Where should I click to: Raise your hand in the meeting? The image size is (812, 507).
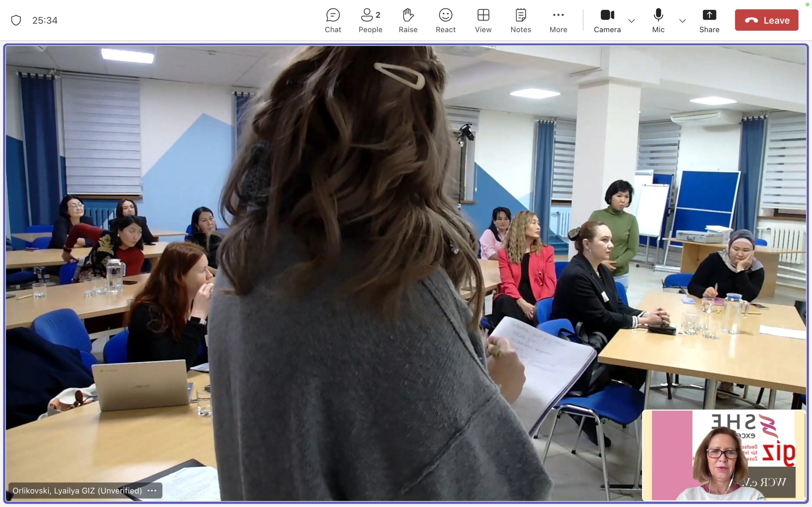tap(408, 21)
